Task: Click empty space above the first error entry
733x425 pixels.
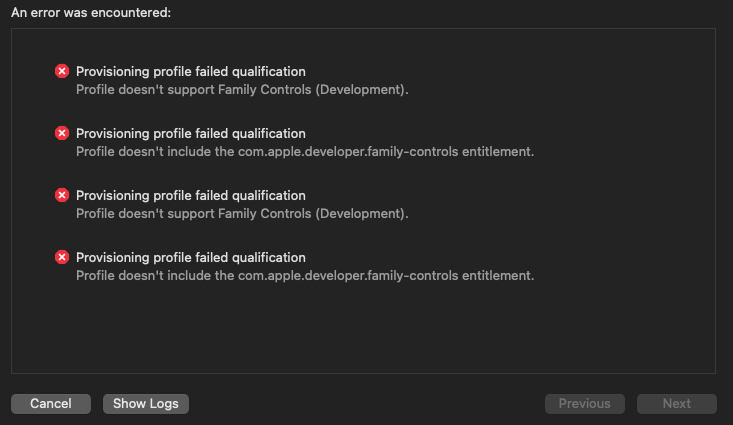Action: click(363, 44)
